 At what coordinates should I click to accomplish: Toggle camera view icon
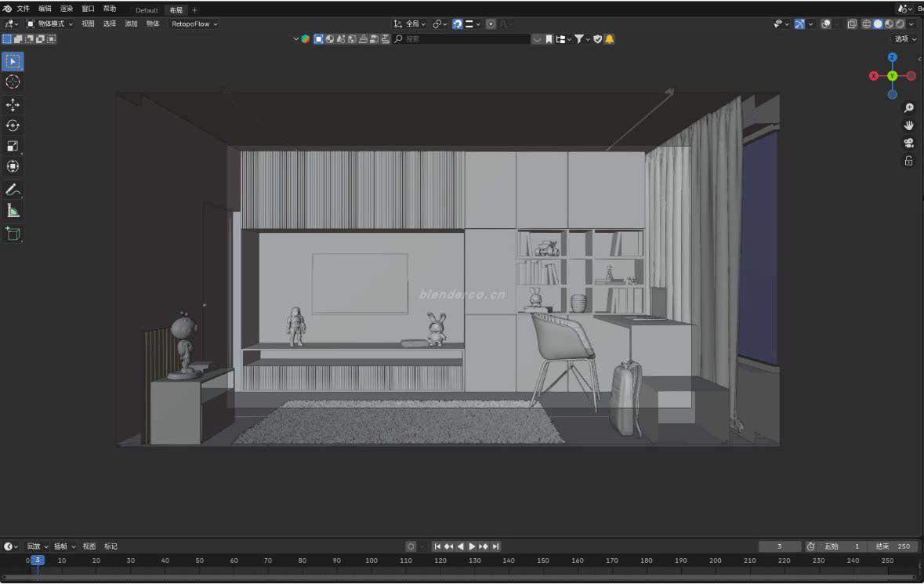[x=908, y=143]
